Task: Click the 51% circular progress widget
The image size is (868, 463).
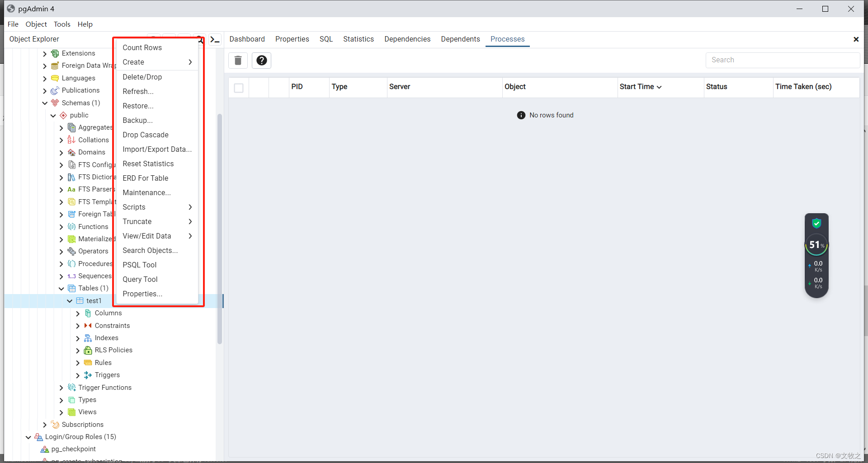Action: click(x=816, y=245)
